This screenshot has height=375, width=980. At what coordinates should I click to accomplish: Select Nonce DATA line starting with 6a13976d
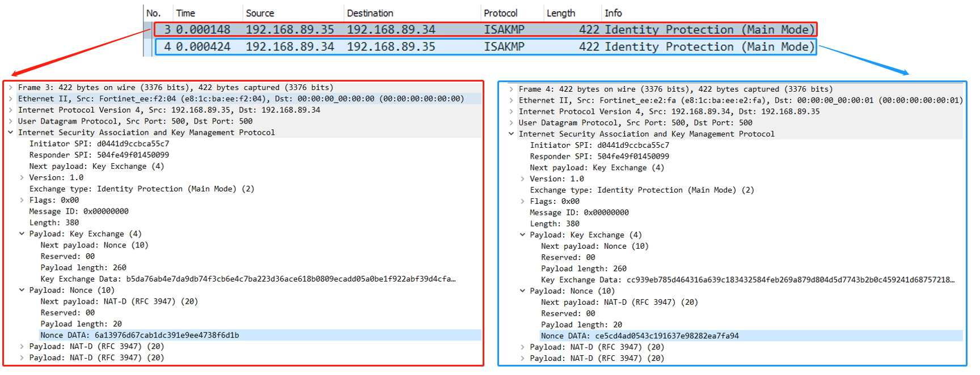(x=140, y=335)
